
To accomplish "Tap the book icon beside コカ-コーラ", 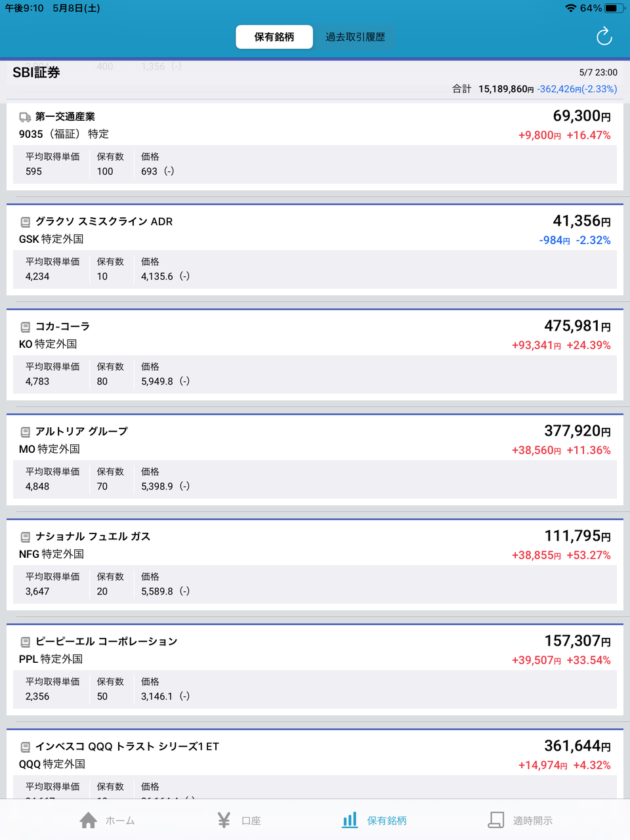I will [25, 327].
